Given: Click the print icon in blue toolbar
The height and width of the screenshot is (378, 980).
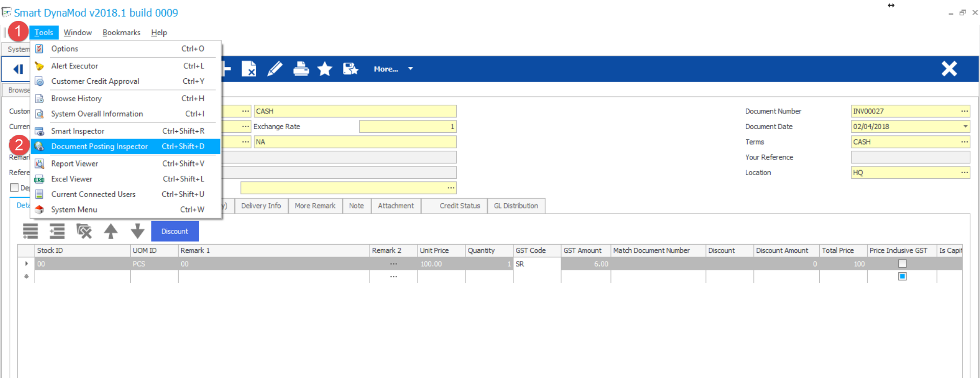Looking at the screenshot, I should pos(301,68).
